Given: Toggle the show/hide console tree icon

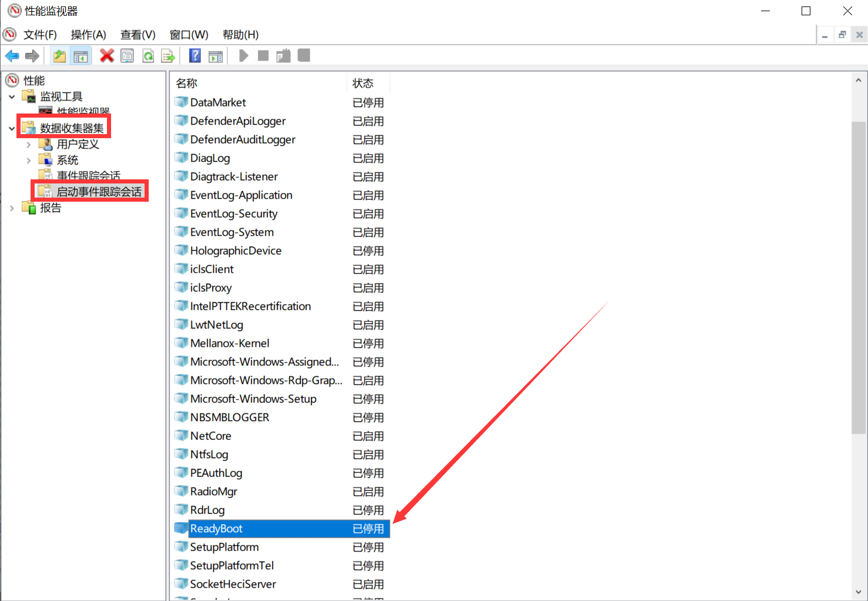Looking at the screenshot, I should (x=81, y=56).
